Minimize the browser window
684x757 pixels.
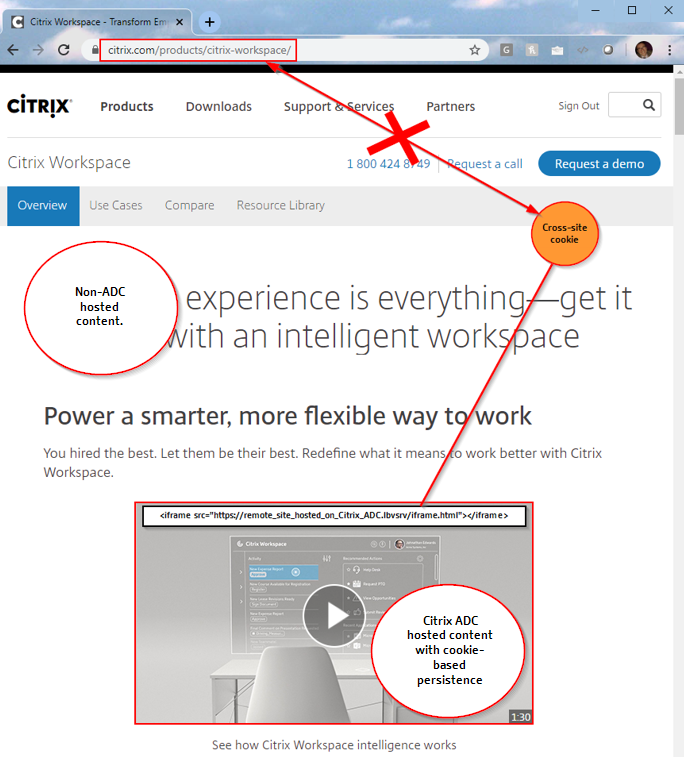coord(596,10)
